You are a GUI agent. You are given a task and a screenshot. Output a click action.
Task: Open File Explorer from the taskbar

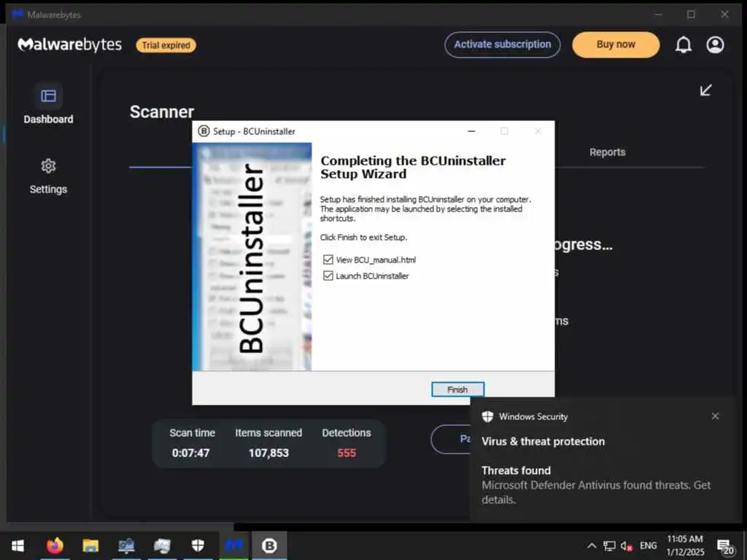point(90,545)
